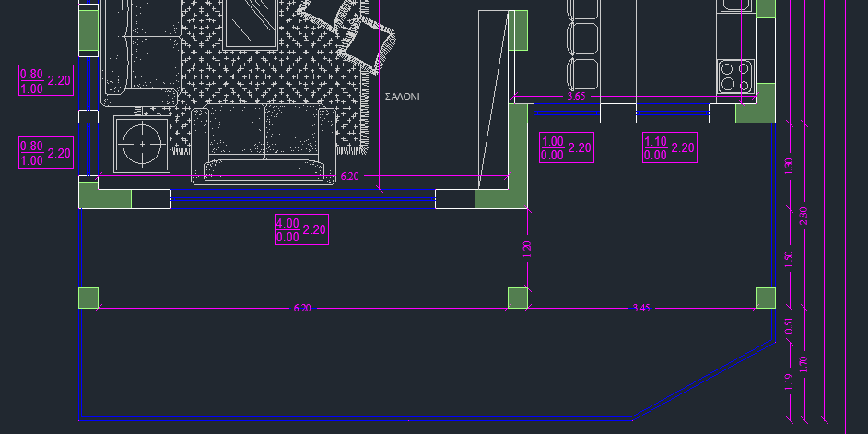Click the 4.00/0.00 2.20 opening tag

click(x=301, y=229)
